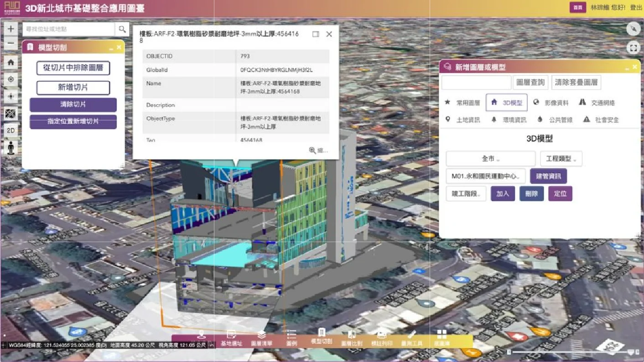This screenshot has width=644, height=362.
Task: Click the 尋找位址或地點 search field
Action: (x=68, y=29)
